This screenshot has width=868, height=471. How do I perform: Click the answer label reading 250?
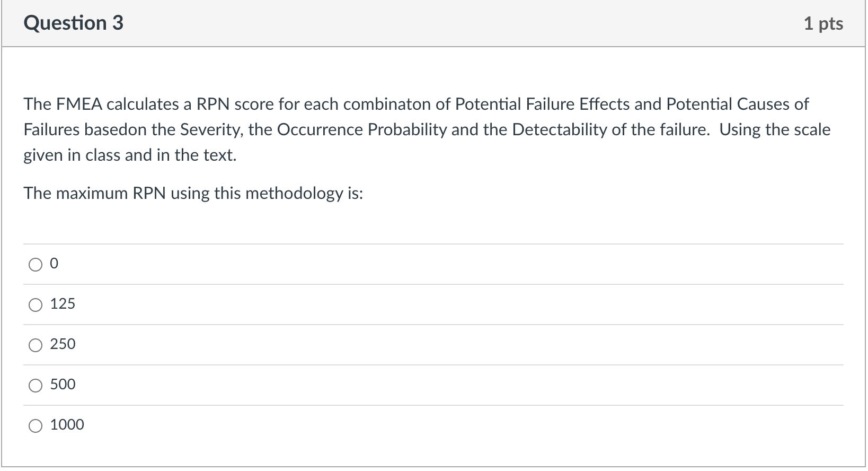63,344
